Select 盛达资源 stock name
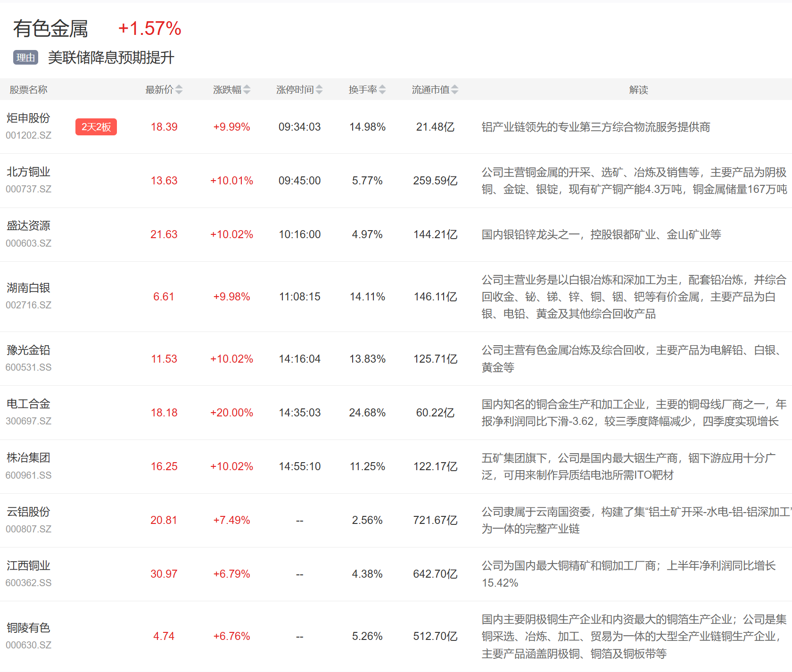 point(28,226)
